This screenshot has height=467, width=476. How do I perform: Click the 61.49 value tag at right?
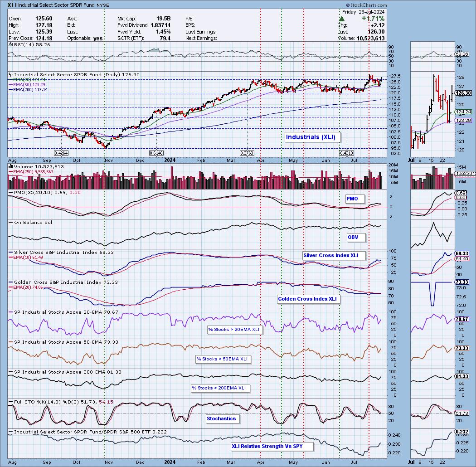point(462,259)
